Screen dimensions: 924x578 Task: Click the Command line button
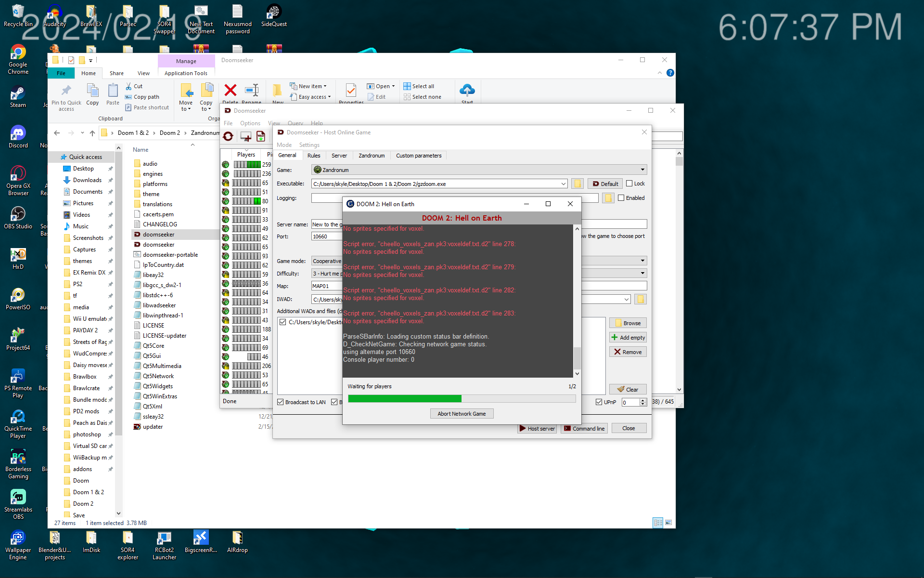point(584,429)
